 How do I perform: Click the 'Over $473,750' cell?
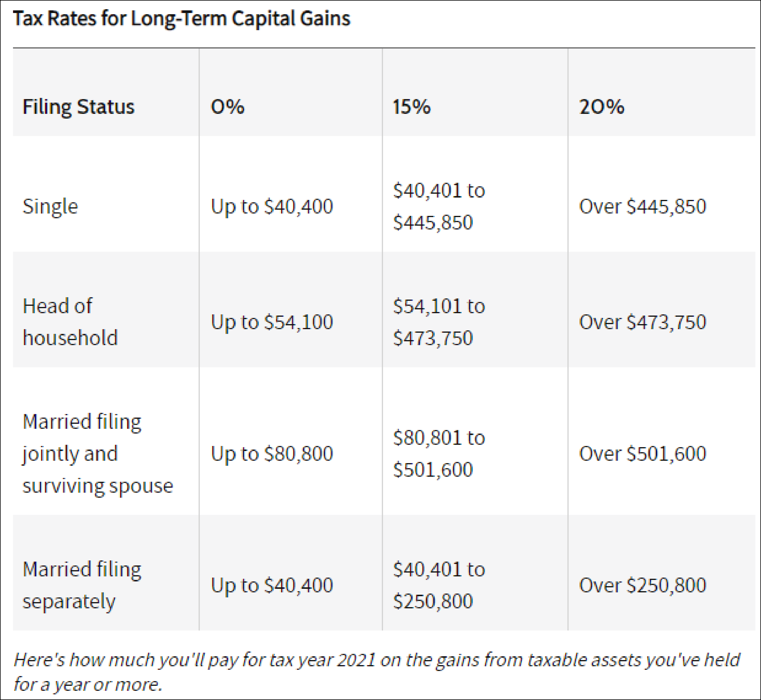coord(642,321)
